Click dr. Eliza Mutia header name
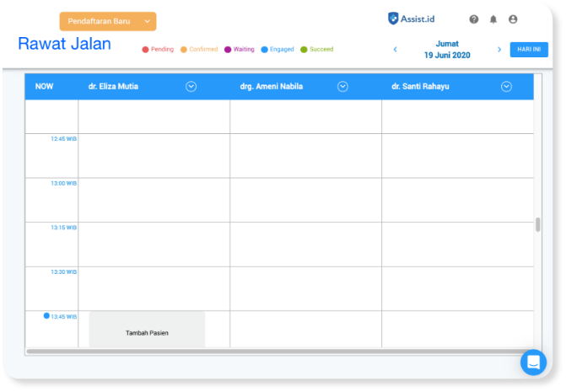The height and width of the screenshot is (392, 566). (113, 87)
